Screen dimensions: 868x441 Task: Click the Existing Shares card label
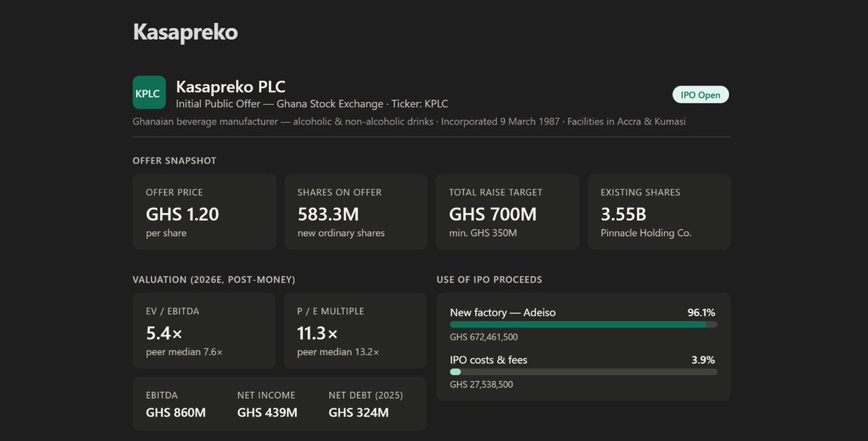[640, 193]
